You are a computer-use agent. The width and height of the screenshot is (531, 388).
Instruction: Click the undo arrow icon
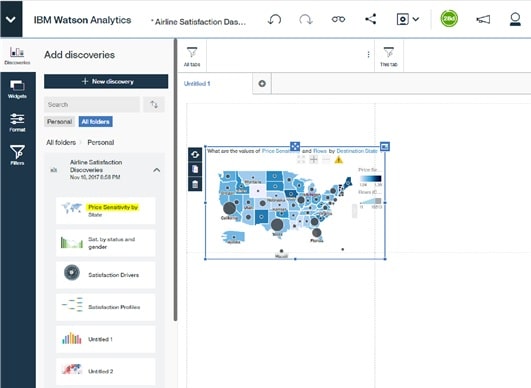(274, 19)
